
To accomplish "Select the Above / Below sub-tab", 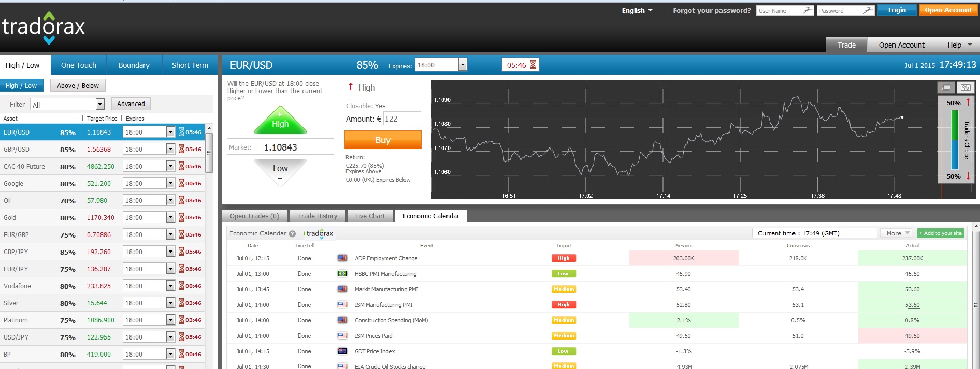I will point(78,85).
